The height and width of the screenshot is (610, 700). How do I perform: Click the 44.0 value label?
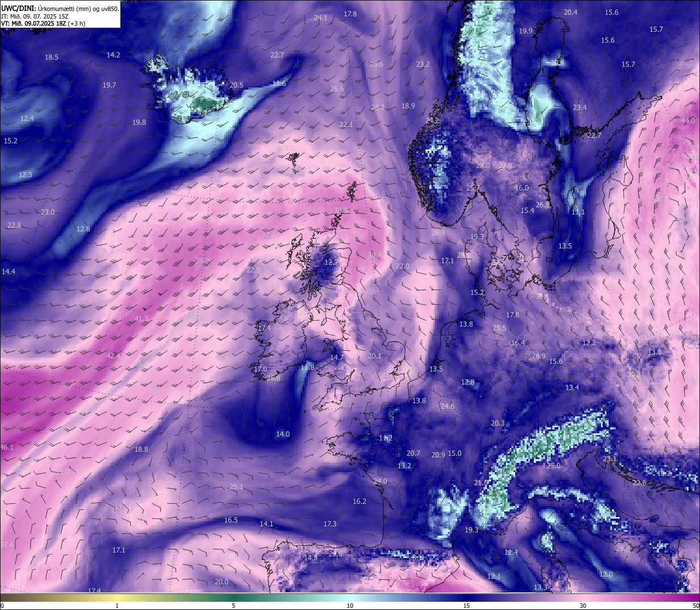click(x=688, y=120)
